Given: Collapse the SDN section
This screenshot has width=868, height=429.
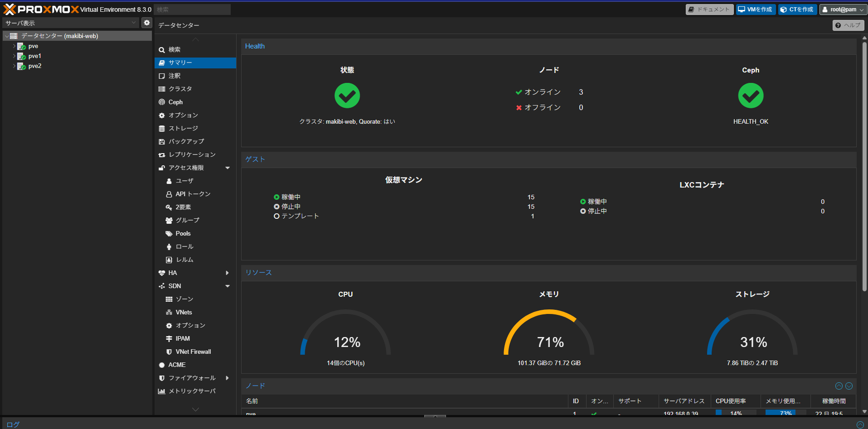Looking at the screenshot, I should click(228, 286).
